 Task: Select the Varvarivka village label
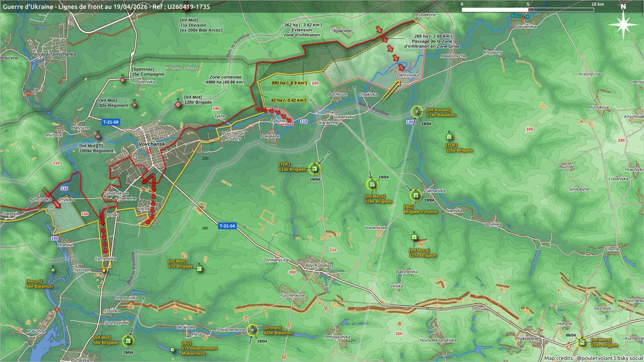pos(526,27)
